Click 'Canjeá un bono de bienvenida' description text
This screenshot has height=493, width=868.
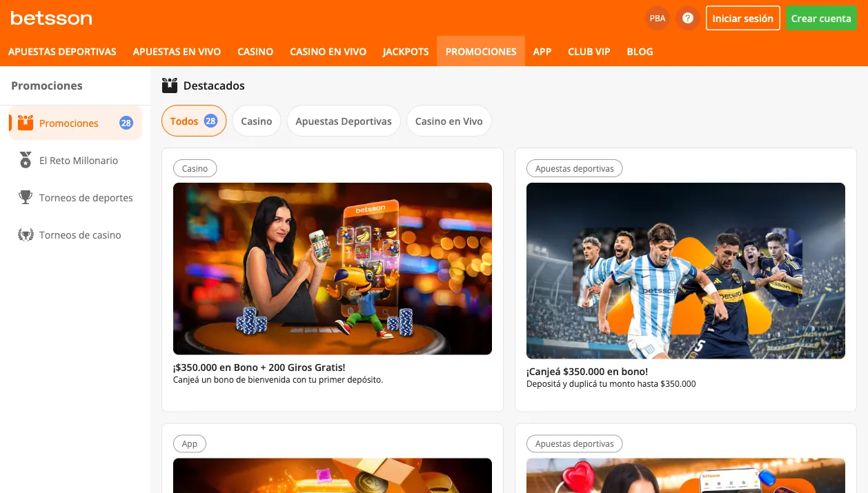[x=278, y=379]
